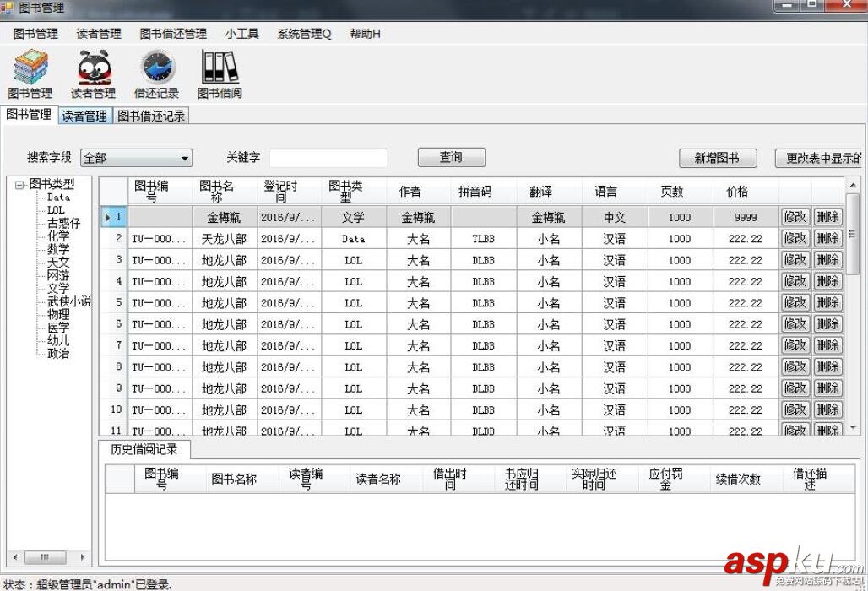This screenshot has height=591, width=868.
Task: Collapse the 图书类型 tree node
Action: [19, 184]
